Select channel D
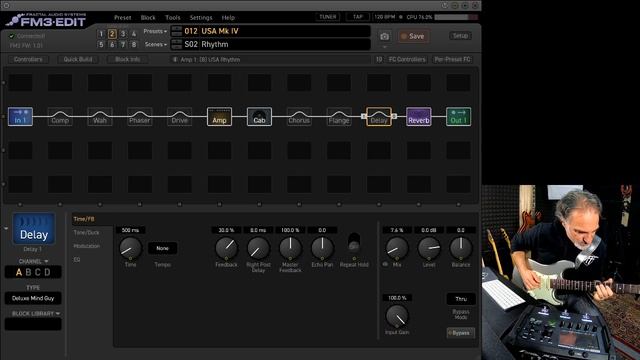This screenshot has width=640, height=360. click(47, 272)
